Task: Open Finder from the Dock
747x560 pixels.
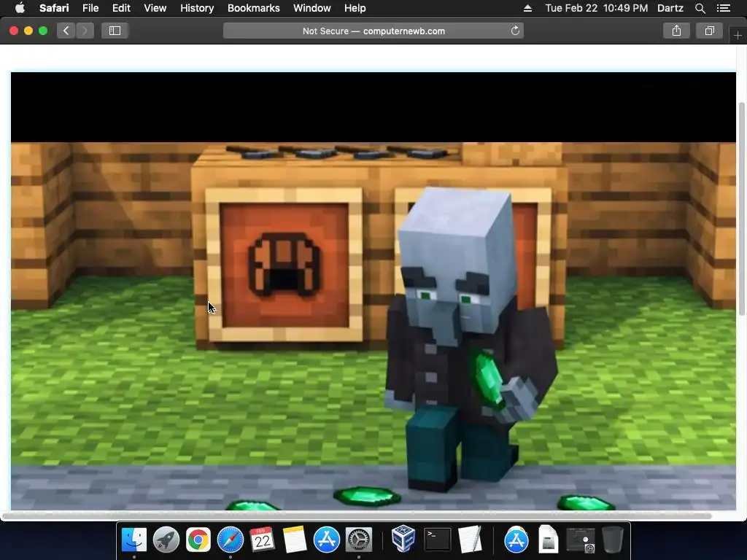Action: pyautogui.click(x=134, y=540)
